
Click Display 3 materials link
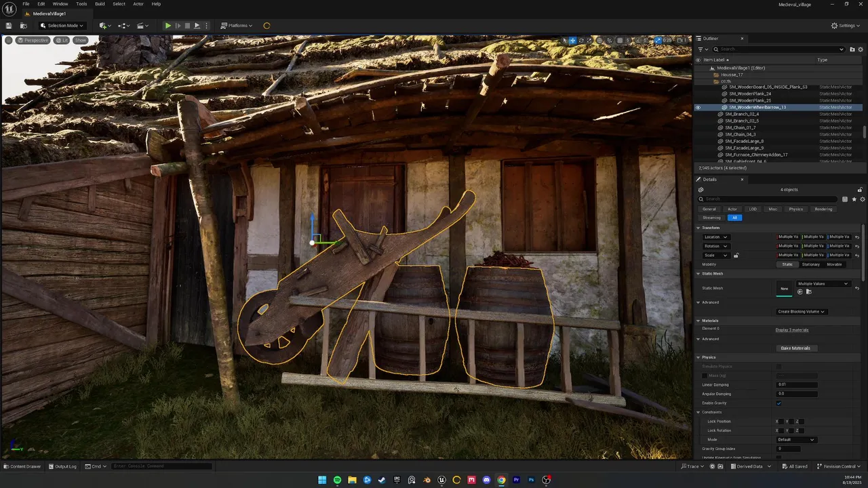[x=792, y=330]
